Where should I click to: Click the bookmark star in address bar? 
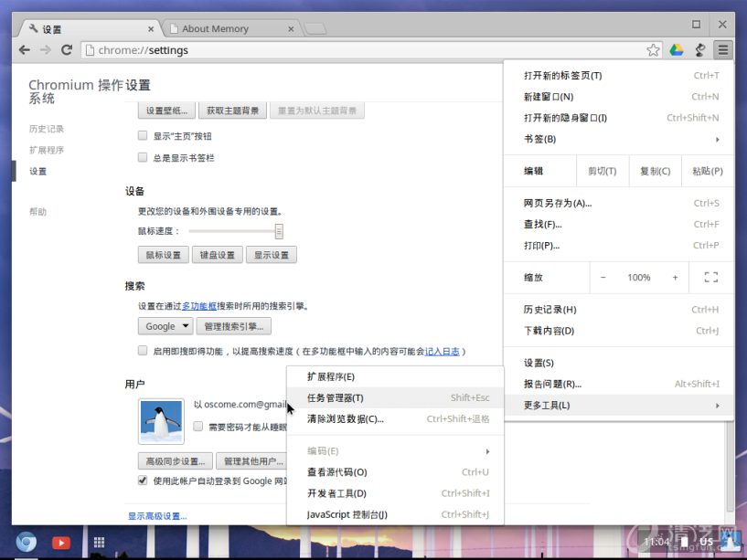pos(653,50)
